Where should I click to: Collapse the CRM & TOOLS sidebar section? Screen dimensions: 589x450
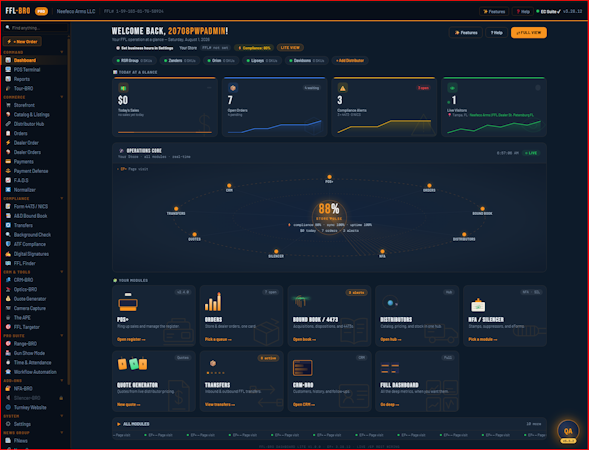point(62,272)
